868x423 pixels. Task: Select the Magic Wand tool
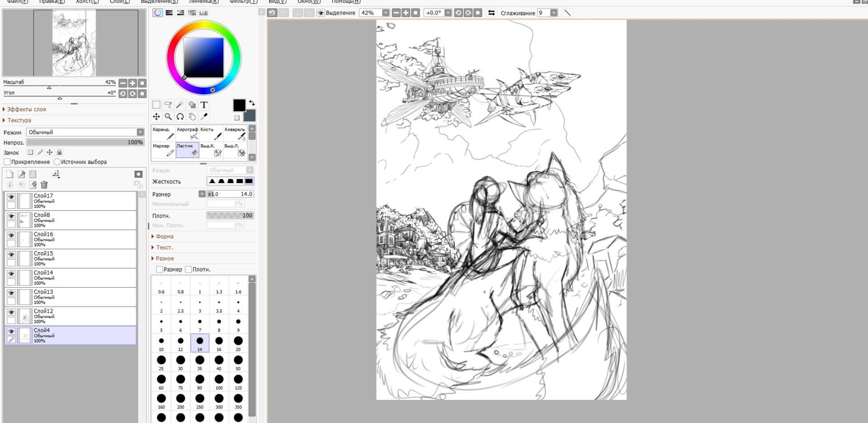tap(180, 105)
